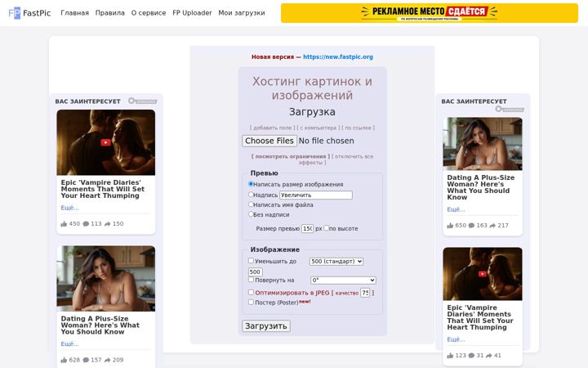Image resolution: width=588 pixels, height=368 pixels.
Task: Select the 'Надпись' radio option
Action: point(251,195)
